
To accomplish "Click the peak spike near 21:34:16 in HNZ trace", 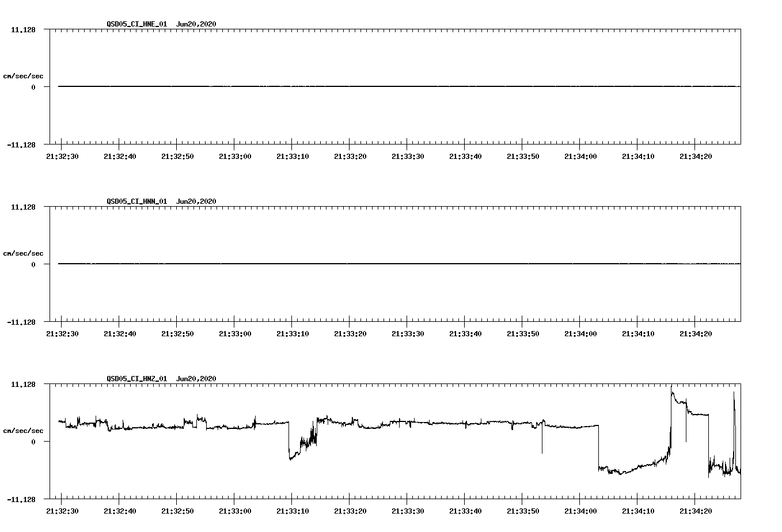I will pyautogui.click(x=671, y=389).
